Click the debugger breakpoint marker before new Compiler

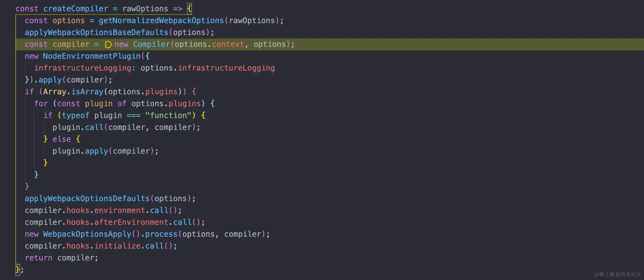108,44
